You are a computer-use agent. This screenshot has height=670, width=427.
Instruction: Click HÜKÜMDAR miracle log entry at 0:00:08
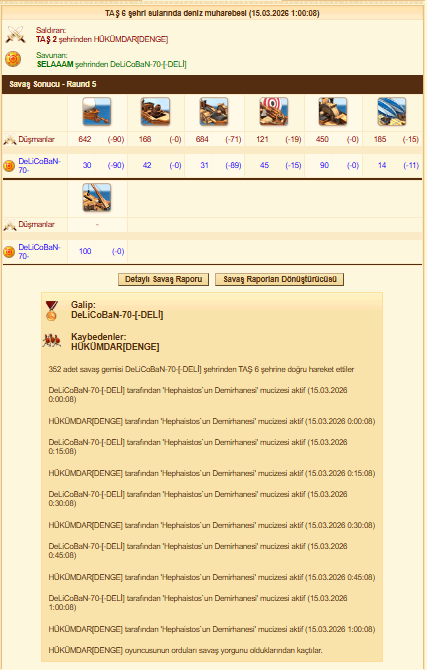(x=212, y=421)
